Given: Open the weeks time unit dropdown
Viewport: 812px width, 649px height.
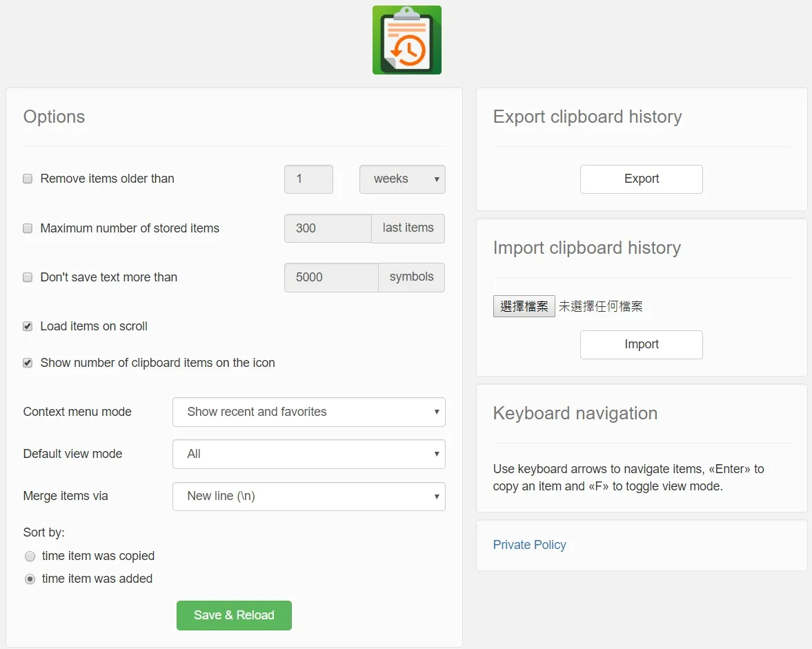Looking at the screenshot, I should coord(402,179).
